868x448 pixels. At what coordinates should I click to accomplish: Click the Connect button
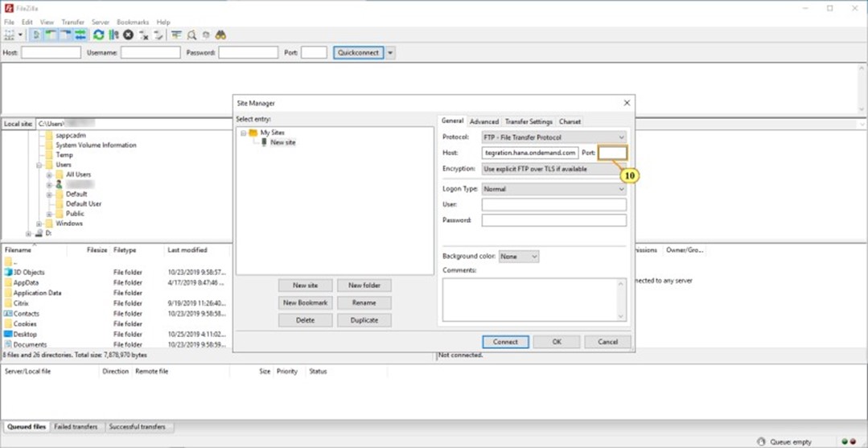coord(505,342)
